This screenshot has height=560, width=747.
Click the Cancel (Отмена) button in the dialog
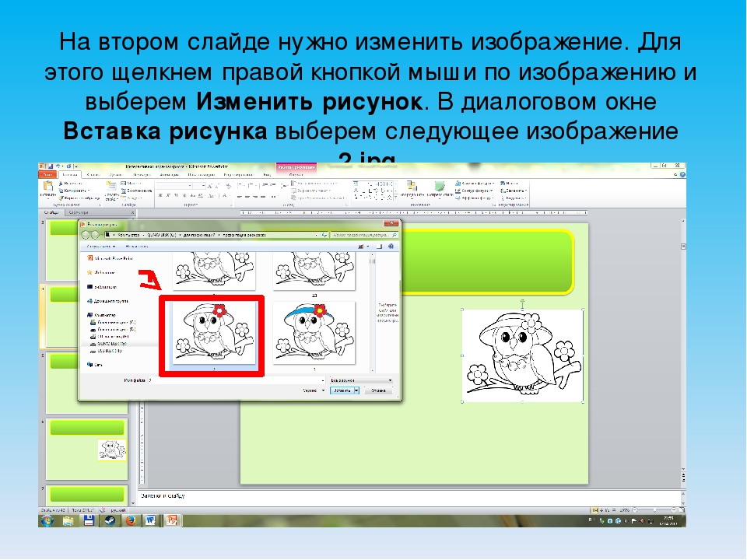point(378,390)
